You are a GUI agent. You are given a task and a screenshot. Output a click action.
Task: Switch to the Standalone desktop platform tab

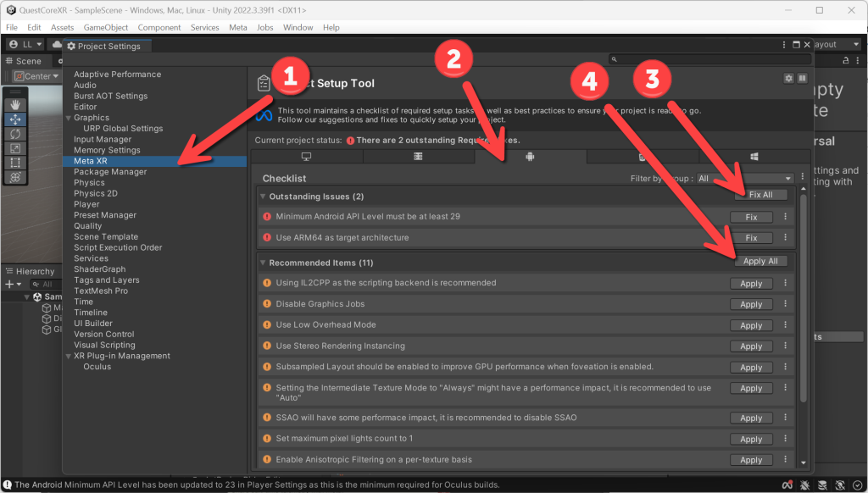pos(306,157)
